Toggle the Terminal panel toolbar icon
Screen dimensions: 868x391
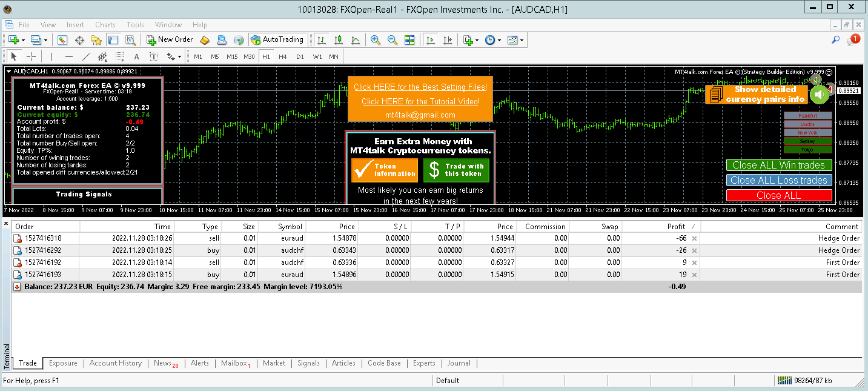point(113,40)
